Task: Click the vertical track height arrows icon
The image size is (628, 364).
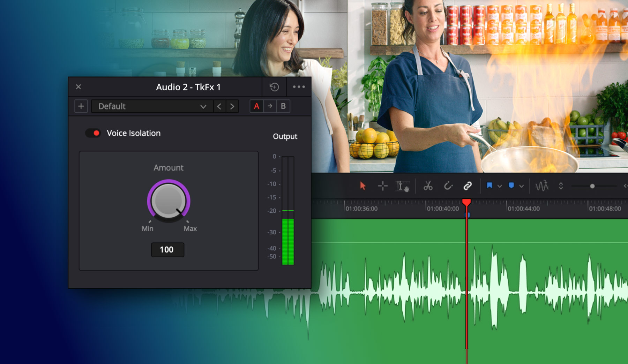Action: click(561, 186)
